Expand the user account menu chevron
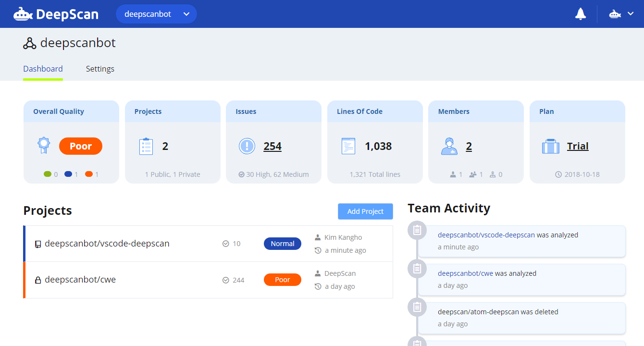The image size is (644, 346). tap(631, 14)
